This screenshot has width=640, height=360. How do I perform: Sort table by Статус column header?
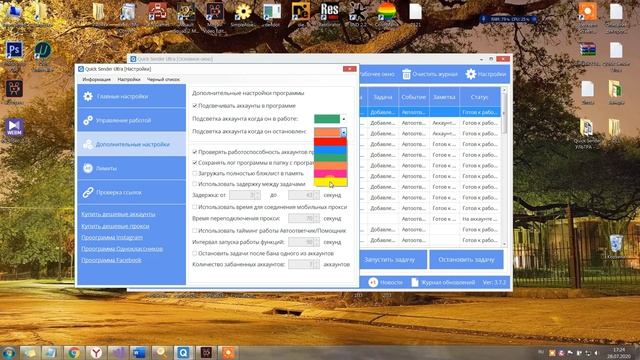[x=480, y=97]
